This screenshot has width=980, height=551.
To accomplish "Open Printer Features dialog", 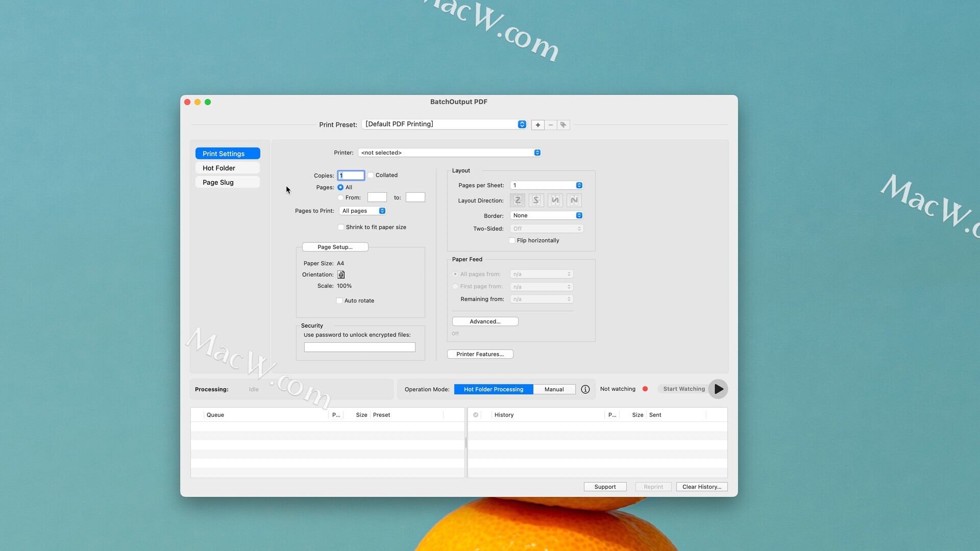I will 480,354.
